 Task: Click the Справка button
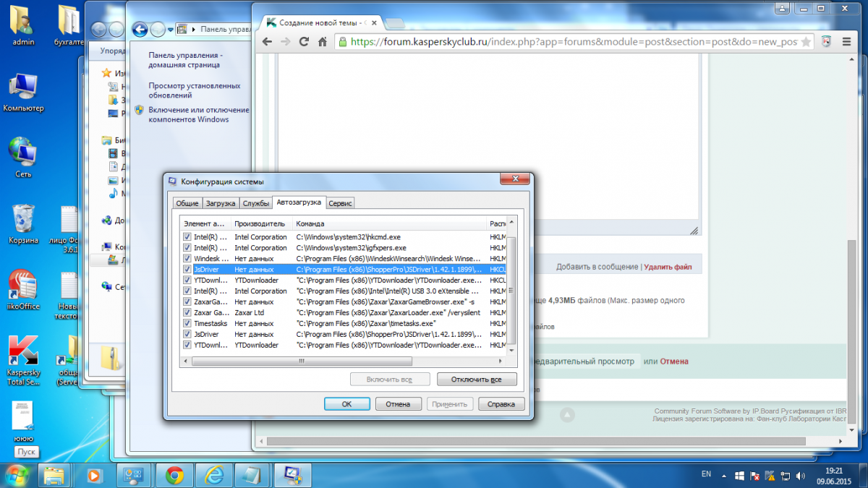(x=501, y=404)
